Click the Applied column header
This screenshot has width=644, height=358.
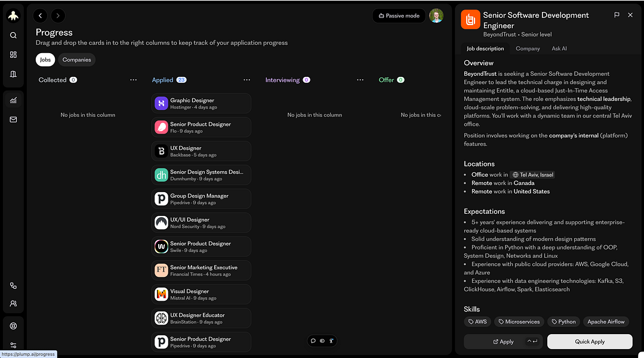point(169,79)
